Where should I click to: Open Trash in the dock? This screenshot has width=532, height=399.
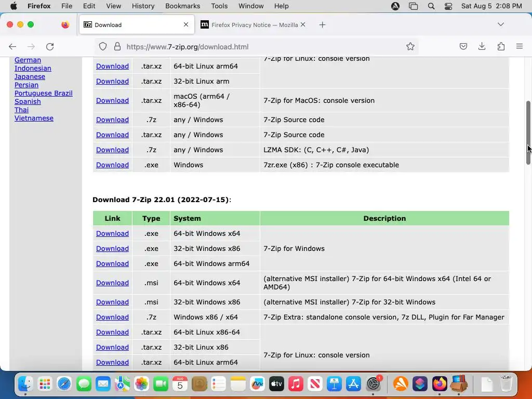point(506,384)
